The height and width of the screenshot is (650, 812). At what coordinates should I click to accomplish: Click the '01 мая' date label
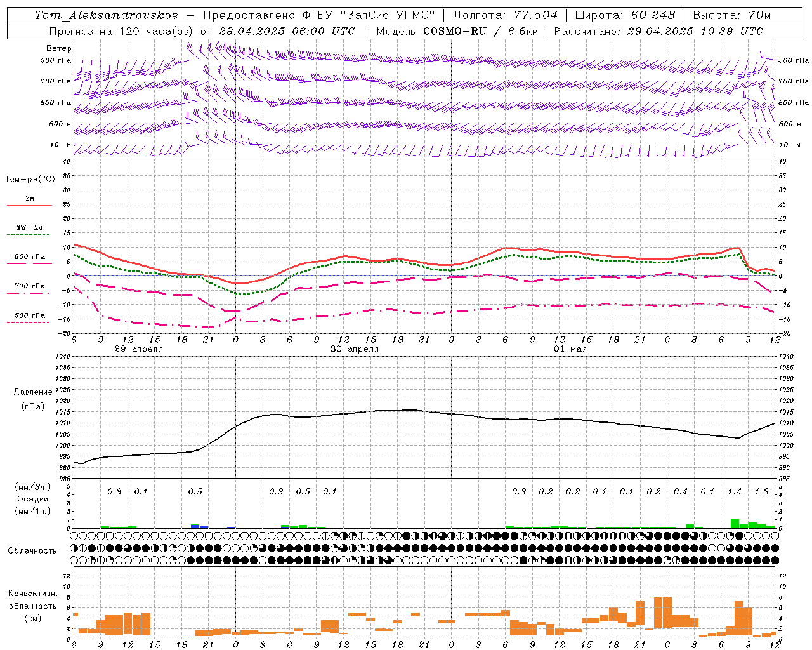click(x=570, y=349)
